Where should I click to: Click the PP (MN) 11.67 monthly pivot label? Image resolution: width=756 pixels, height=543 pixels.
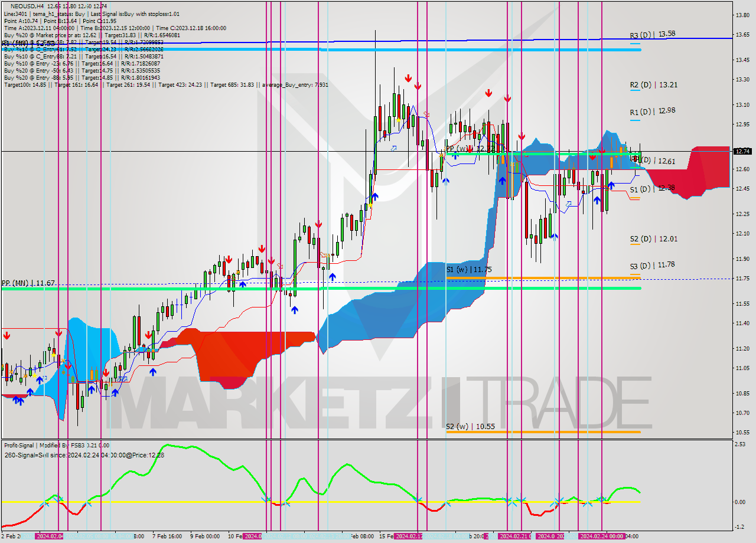(28, 283)
